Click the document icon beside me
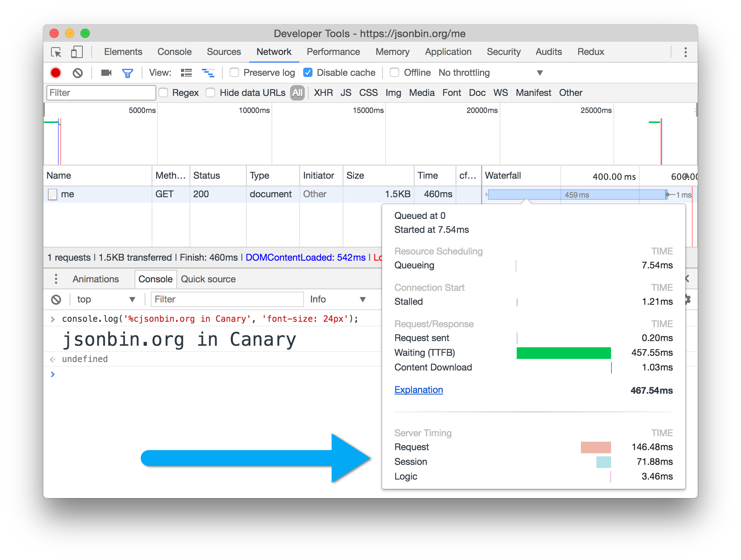Screen dimensions: 741x560 click(52, 194)
